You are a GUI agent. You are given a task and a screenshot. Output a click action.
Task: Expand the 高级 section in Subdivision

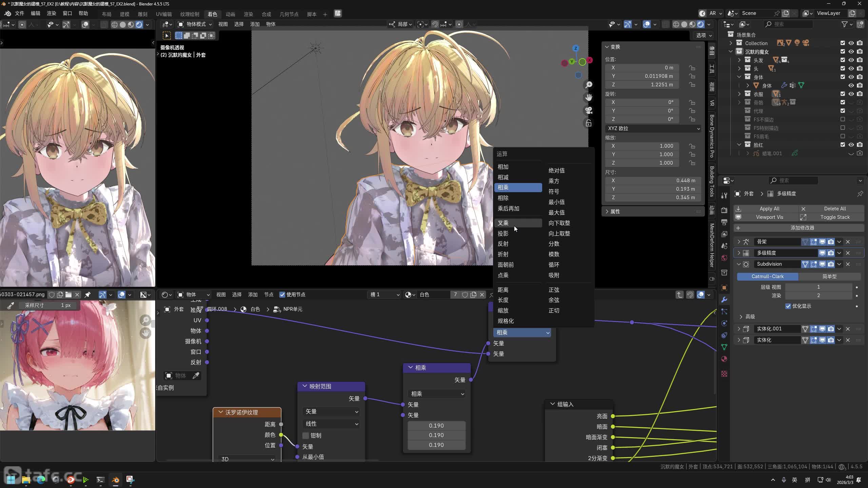pyautogui.click(x=750, y=317)
